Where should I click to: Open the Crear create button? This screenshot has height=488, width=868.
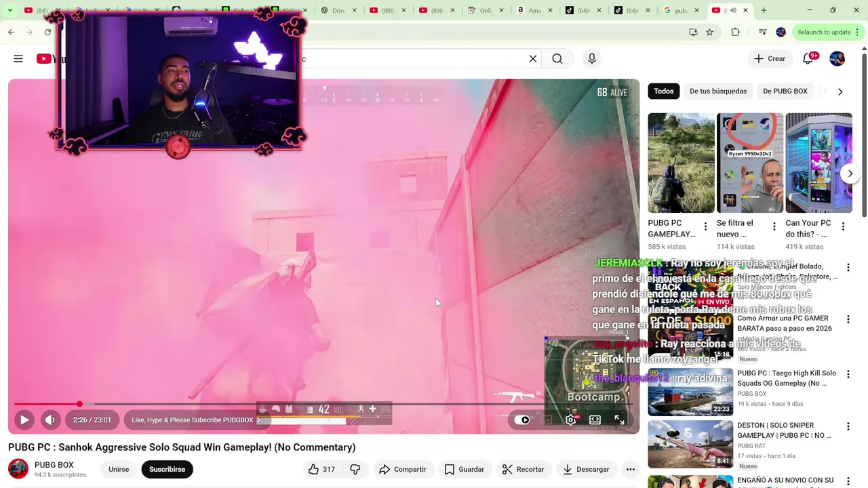(770, 59)
